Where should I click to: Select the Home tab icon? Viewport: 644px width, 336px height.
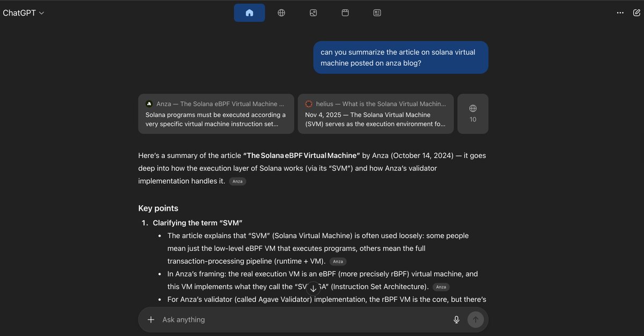tap(249, 13)
